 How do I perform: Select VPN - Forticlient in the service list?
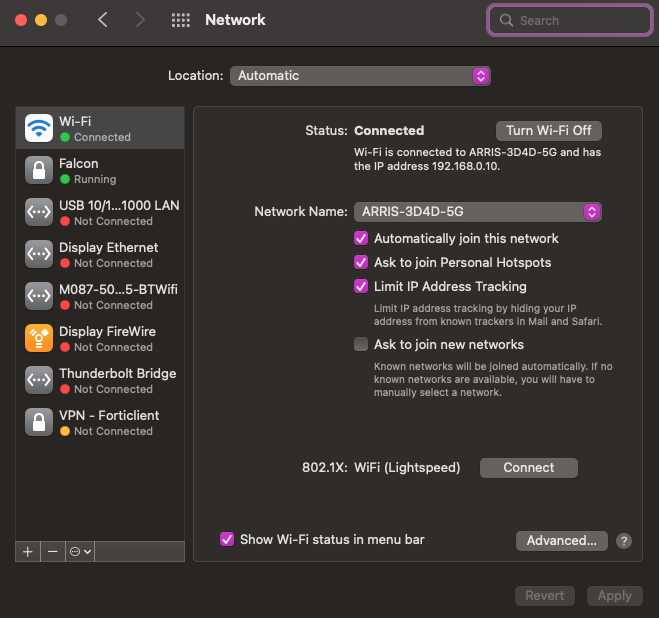[x=100, y=422]
